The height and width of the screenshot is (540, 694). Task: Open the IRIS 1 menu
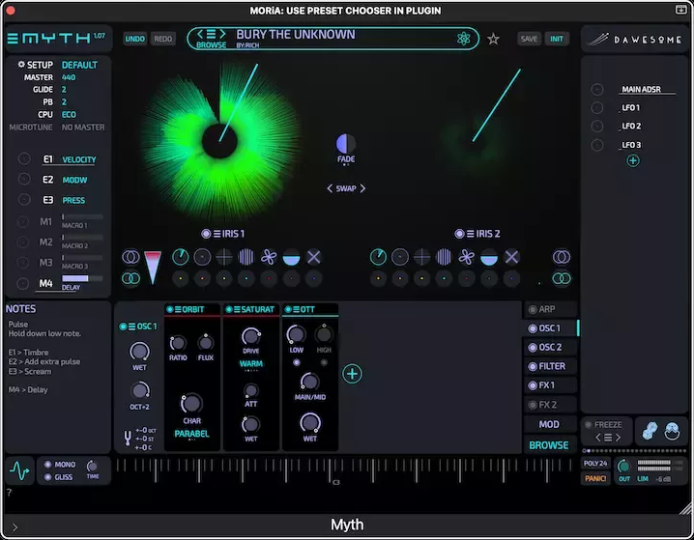click(x=217, y=234)
